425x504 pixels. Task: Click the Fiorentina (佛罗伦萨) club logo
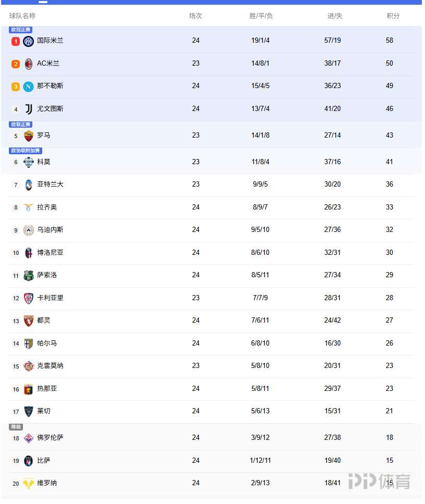pos(29,438)
